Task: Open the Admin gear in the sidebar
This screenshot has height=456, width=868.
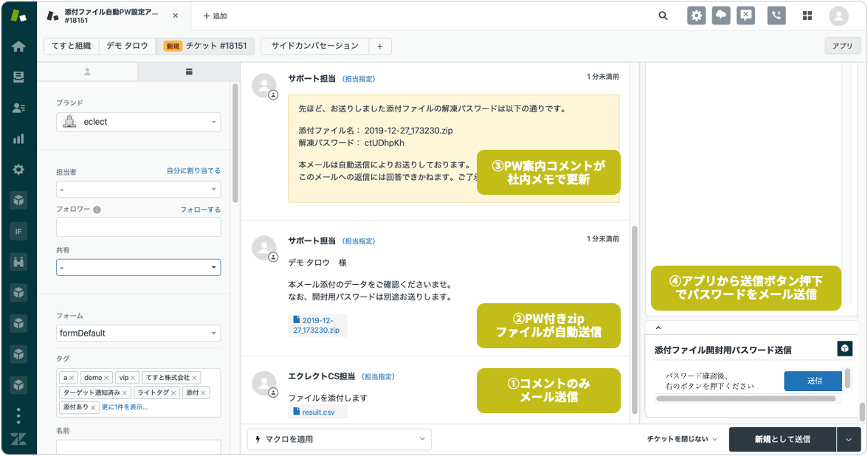Action: point(18,169)
